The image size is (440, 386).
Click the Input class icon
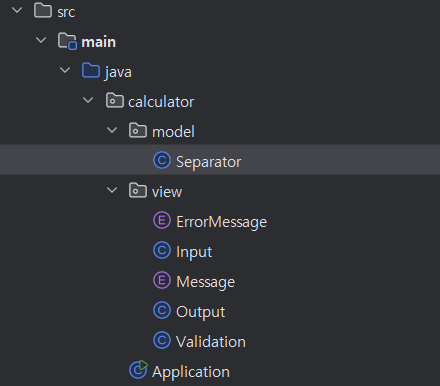point(162,250)
